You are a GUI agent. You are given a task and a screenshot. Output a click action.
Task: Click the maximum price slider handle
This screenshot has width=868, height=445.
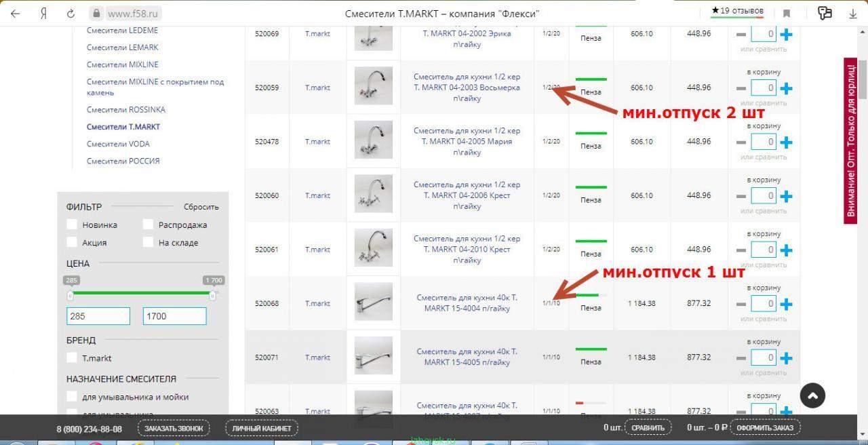(212, 296)
